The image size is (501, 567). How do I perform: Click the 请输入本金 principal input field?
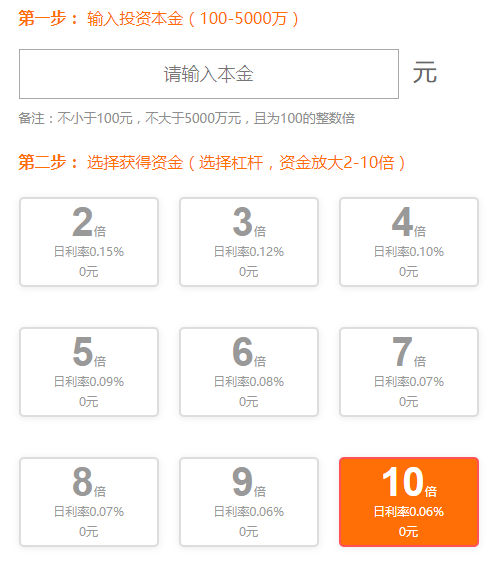point(209,74)
